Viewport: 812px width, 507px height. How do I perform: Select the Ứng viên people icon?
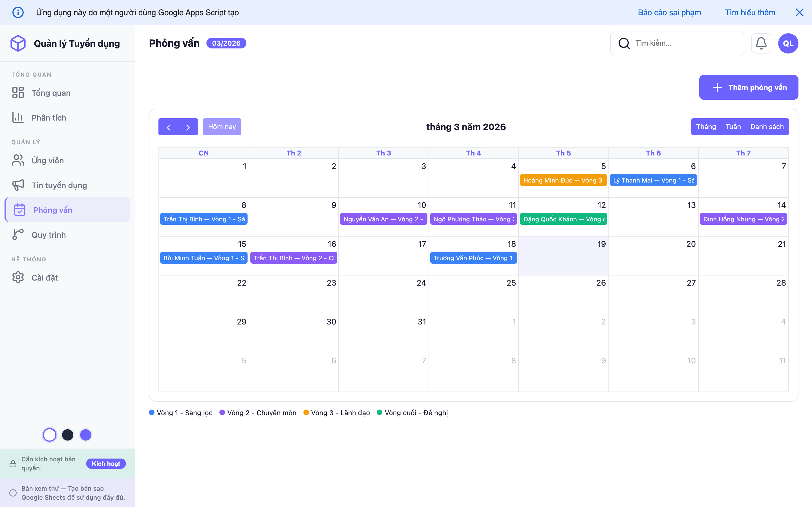[18, 160]
